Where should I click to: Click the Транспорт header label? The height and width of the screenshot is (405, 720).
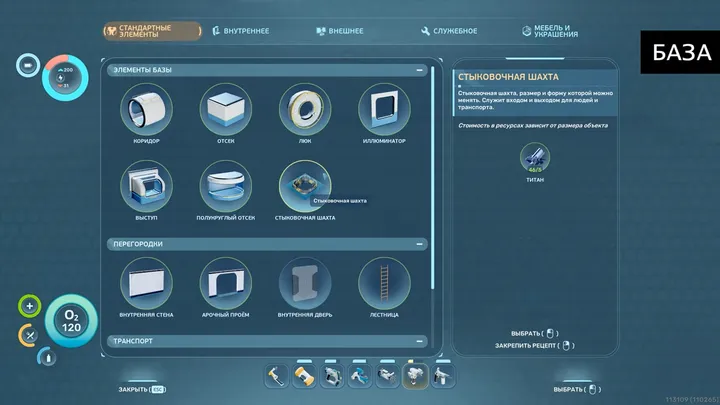coord(133,341)
